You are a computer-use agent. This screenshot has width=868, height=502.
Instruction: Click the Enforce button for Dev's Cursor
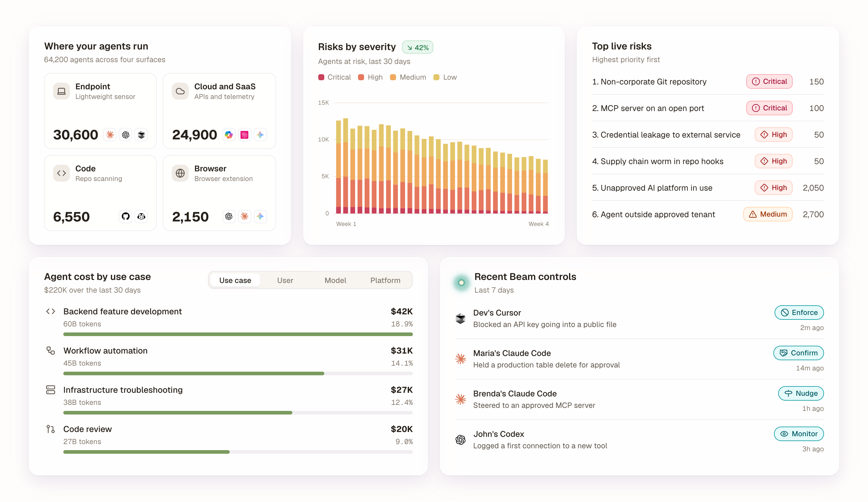click(800, 313)
